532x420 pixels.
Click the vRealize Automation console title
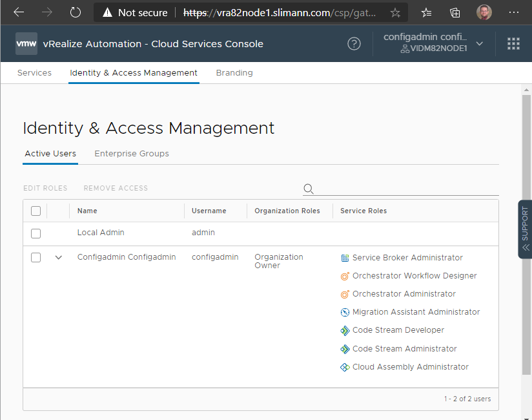153,44
